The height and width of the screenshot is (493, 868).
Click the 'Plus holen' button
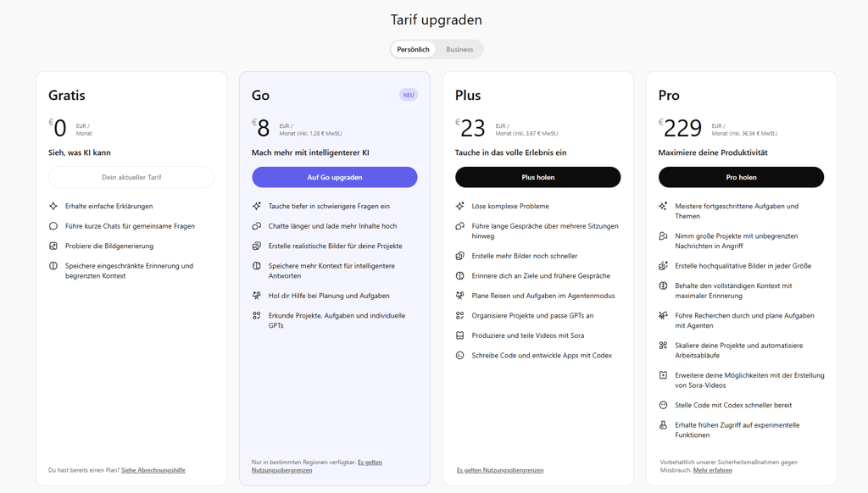537,177
